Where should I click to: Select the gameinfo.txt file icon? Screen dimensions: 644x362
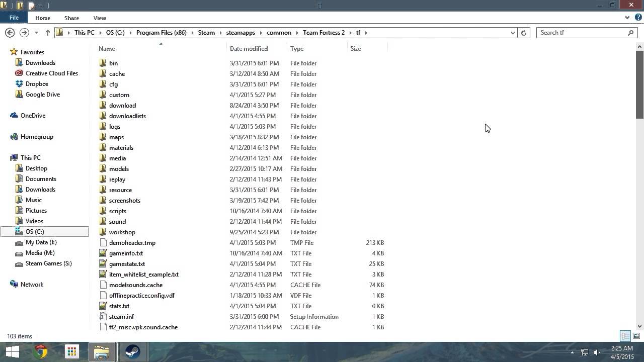coord(103,253)
